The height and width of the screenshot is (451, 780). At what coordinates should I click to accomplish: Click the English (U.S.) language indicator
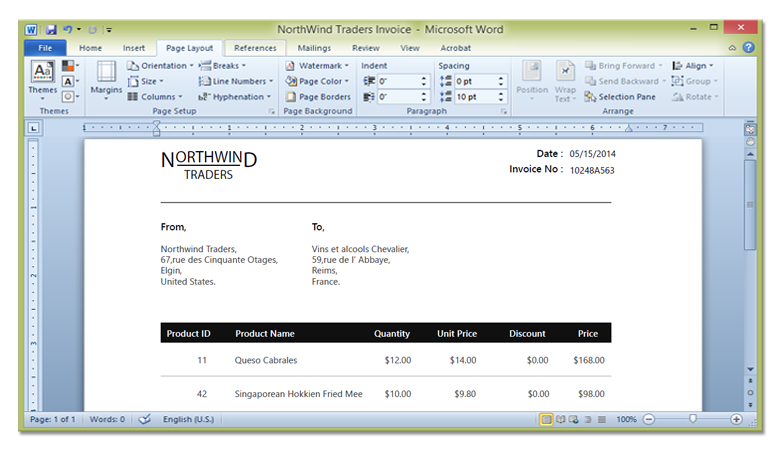(x=188, y=420)
